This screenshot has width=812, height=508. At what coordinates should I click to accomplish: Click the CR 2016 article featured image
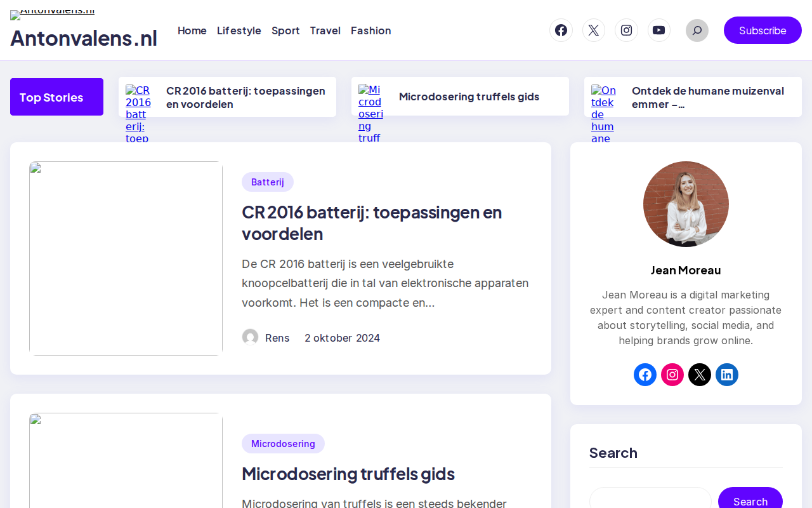pyautogui.click(x=126, y=258)
